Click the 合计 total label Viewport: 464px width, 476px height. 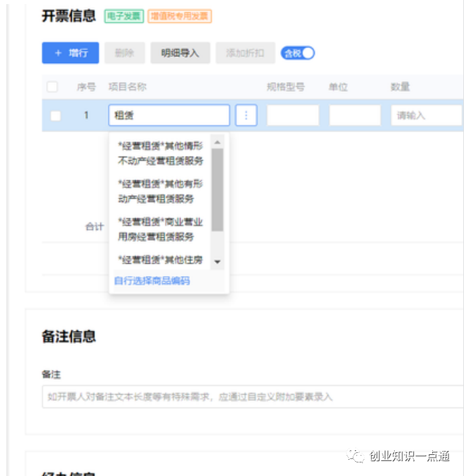click(x=94, y=226)
